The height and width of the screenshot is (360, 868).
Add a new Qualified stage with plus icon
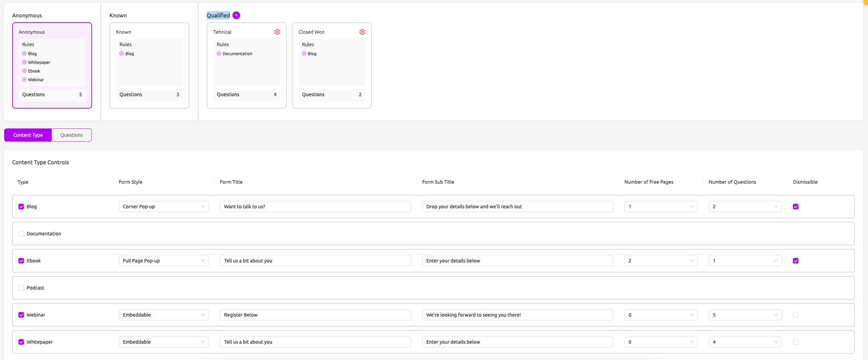tap(236, 15)
